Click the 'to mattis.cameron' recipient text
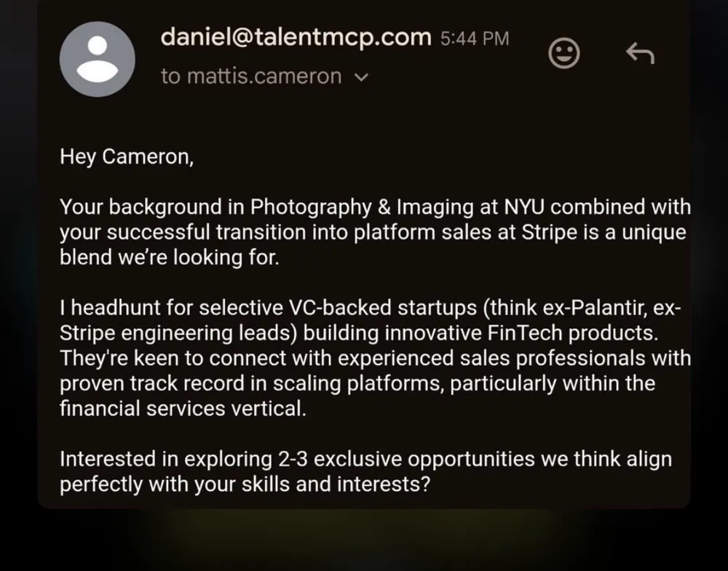Screen dimensions: 728x571 (x=251, y=76)
